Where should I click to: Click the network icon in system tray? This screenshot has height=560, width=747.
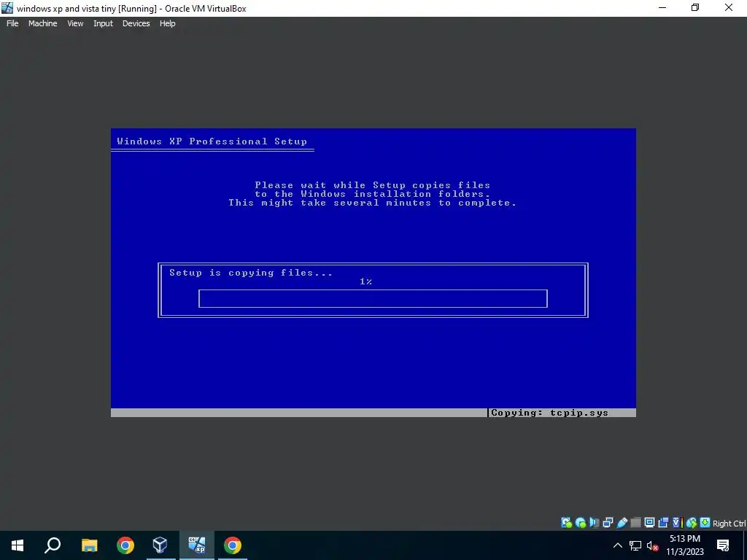pos(635,545)
